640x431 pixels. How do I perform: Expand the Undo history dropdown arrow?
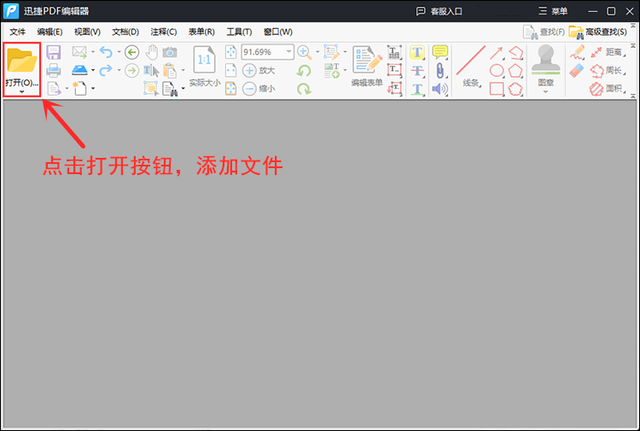tap(119, 52)
